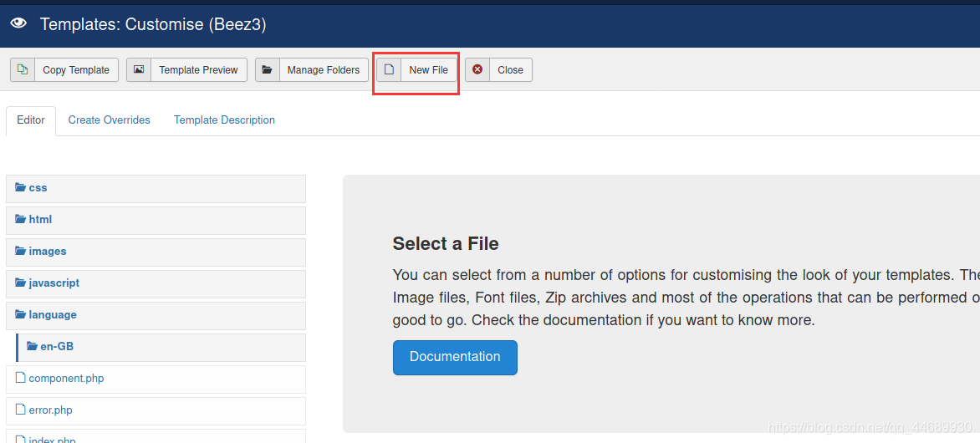Click the Template Preview image icon
The width and height of the screenshot is (980, 443).
pos(139,70)
